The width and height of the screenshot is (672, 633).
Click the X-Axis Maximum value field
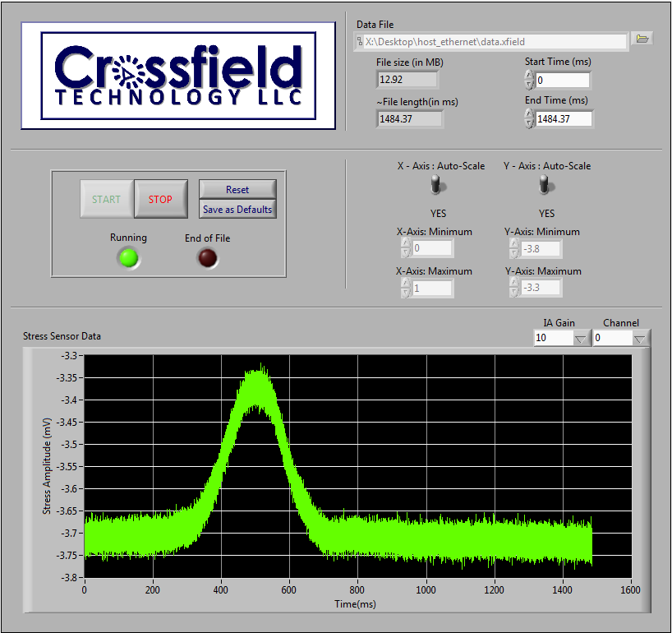click(432, 288)
